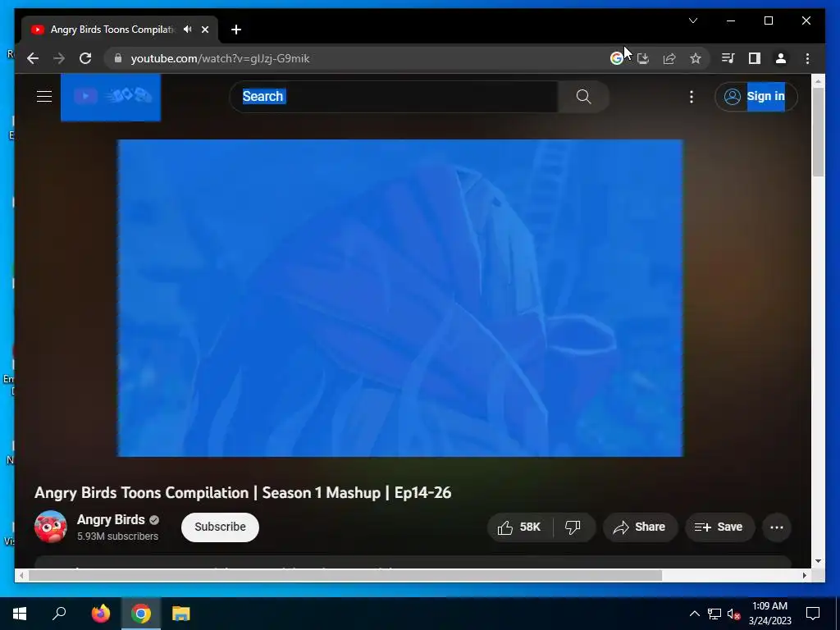This screenshot has width=840, height=630.
Task: Launch Firefox from taskbar
Action: 100,614
